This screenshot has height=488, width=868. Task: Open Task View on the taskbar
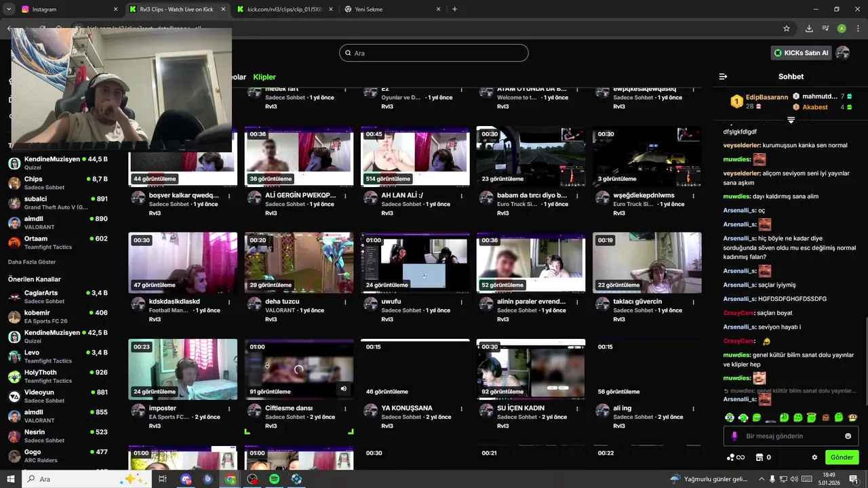(x=163, y=479)
